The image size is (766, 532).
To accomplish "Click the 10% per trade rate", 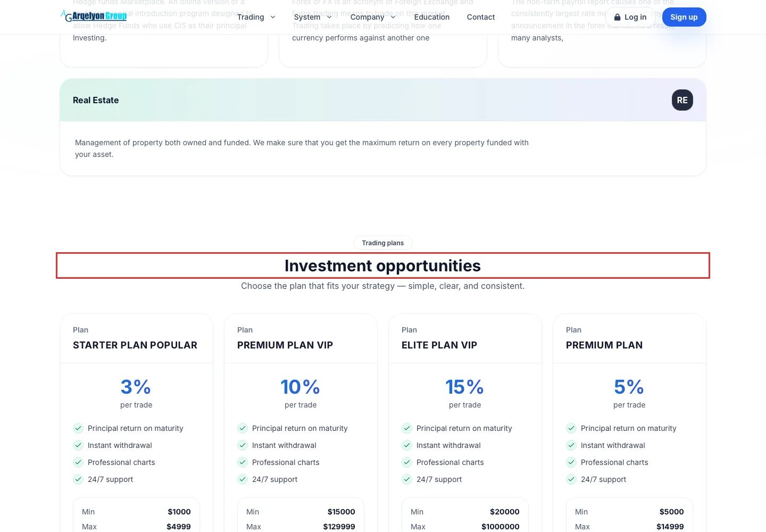I will 301,387.
